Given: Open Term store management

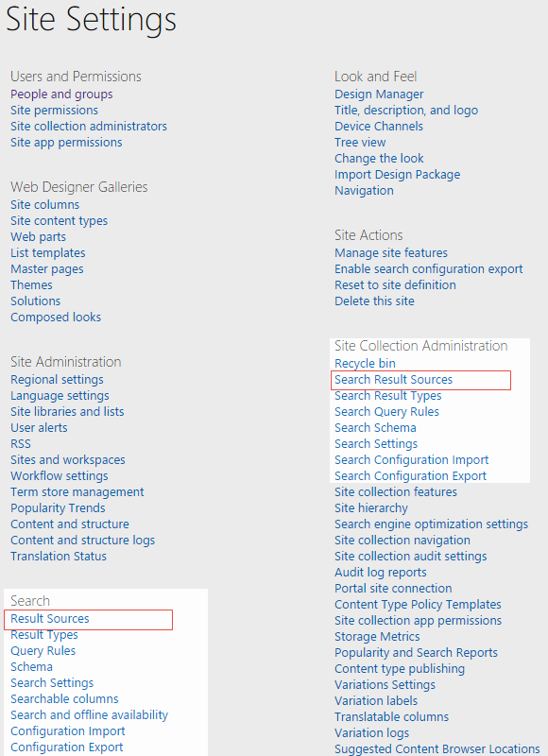Looking at the screenshot, I should (x=77, y=491).
